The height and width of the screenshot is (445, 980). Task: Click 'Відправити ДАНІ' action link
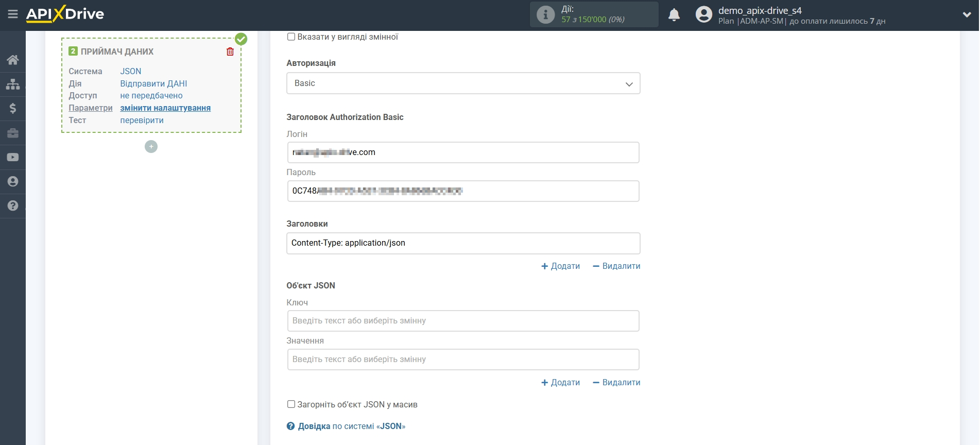(153, 83)
